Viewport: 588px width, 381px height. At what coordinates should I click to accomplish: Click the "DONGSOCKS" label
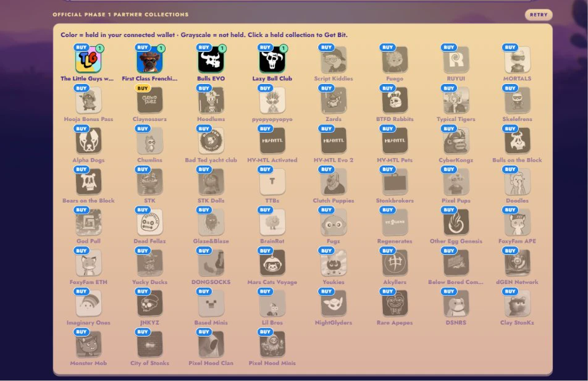(211, 282)
